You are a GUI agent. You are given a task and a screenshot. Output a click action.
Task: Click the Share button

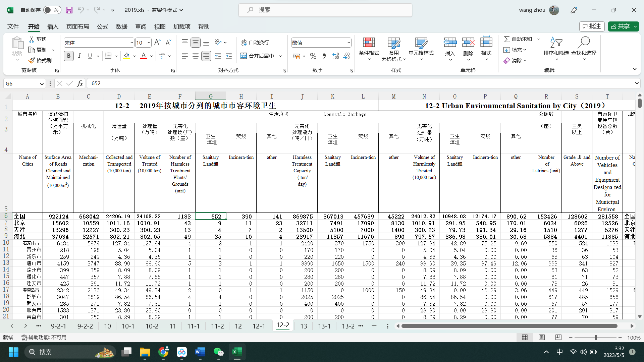pos(621,26)
